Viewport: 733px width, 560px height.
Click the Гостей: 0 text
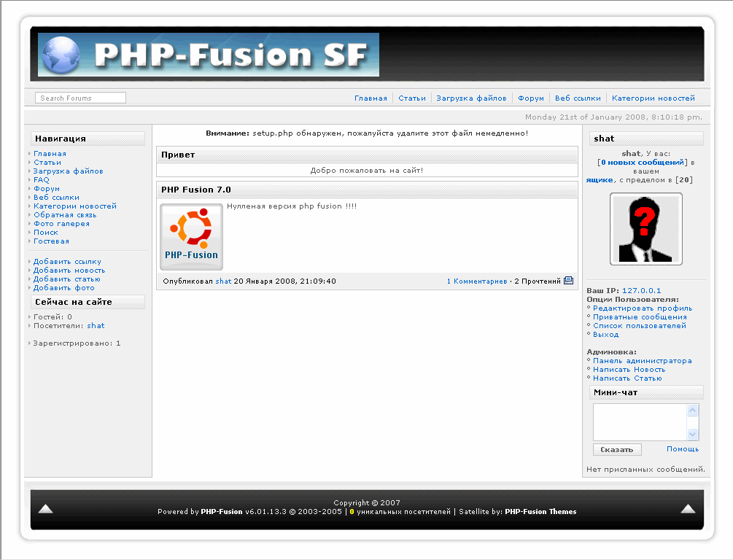pyautogui.click(x=53, y=317)
